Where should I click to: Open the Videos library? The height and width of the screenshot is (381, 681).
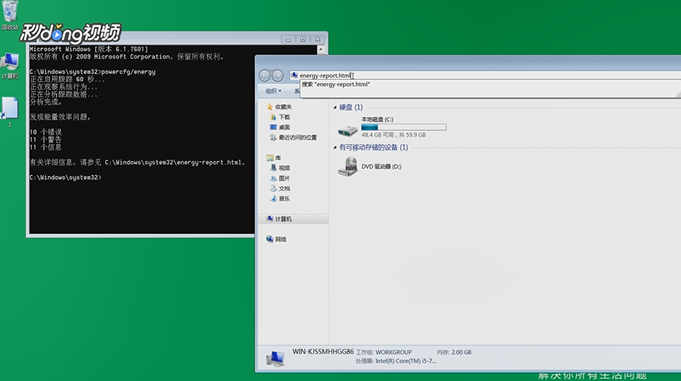click(280, 168)
